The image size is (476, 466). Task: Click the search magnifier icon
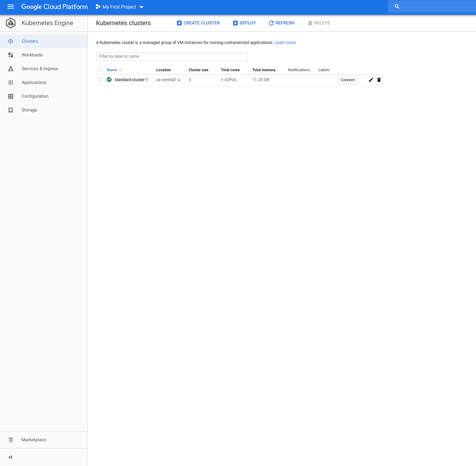397,7
